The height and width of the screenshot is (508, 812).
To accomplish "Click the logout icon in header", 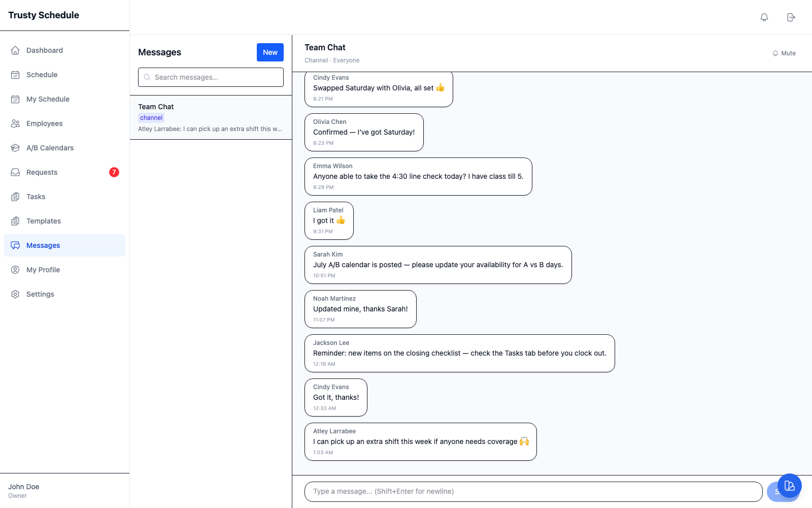I will click(791, 17).
